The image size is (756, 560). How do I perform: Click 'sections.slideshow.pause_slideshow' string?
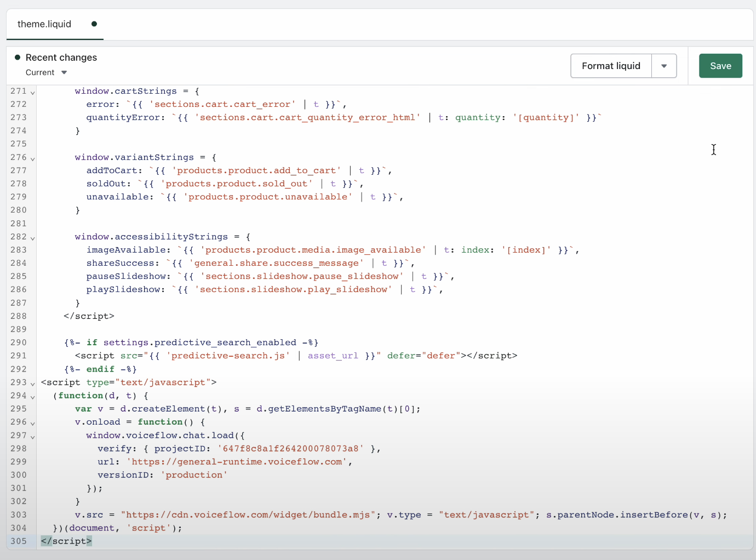pos(302,276)
